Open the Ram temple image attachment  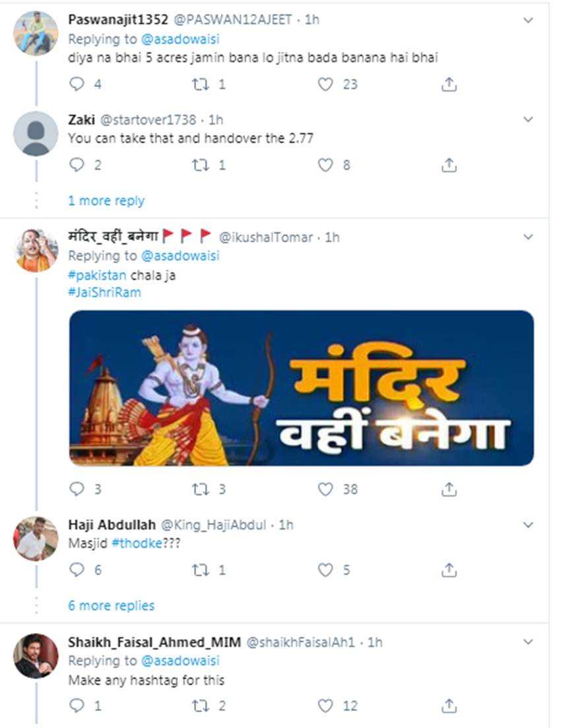click(x=301, y=388)
